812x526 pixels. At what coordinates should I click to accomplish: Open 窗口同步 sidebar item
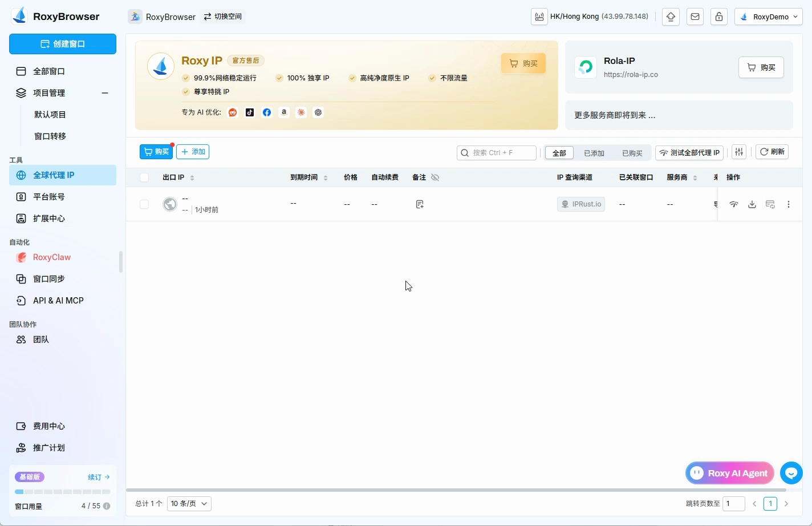63,279
